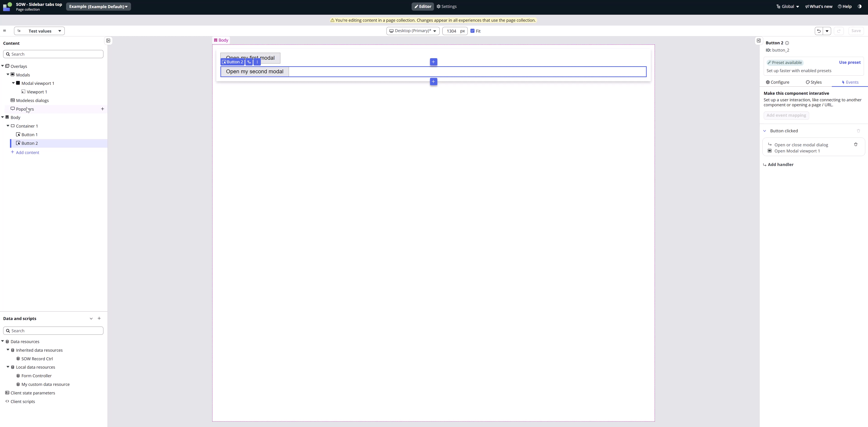Click the undo arrow icon
The image size is (868, 427).
coord(818,31)
